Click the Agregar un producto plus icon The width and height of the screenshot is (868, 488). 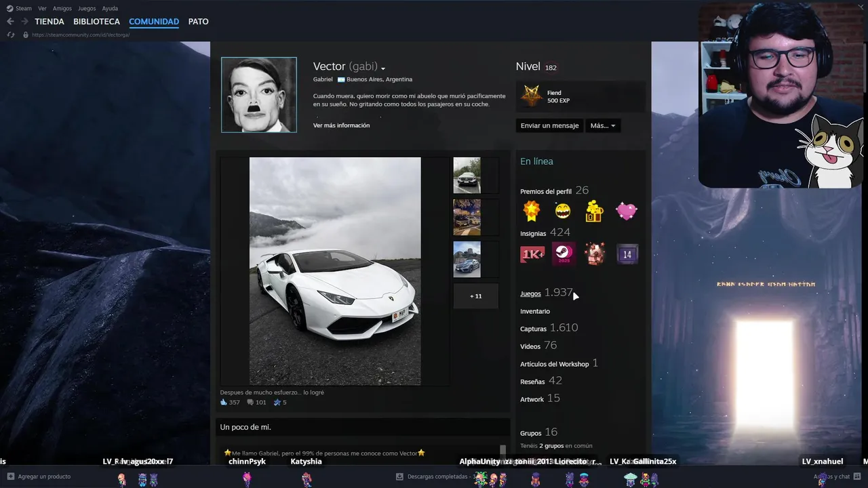point(10,476)
